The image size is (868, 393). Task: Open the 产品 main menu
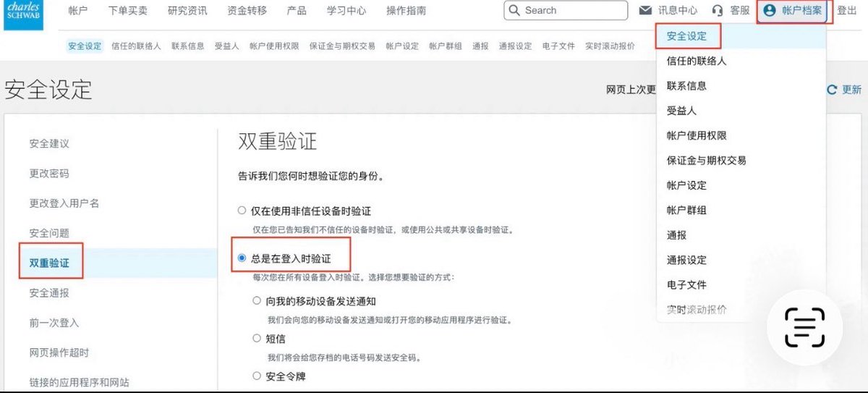(297, 11)
